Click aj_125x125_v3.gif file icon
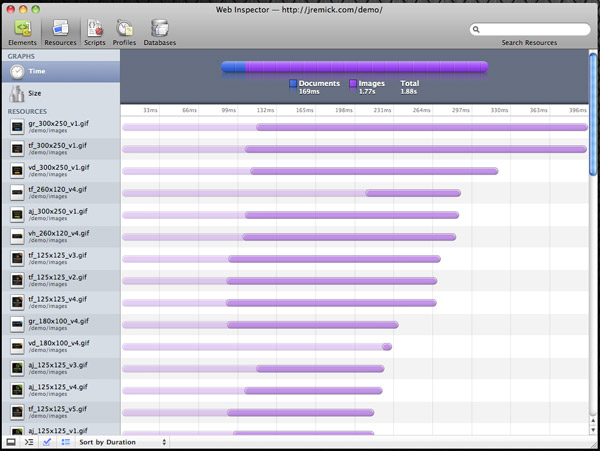 click(x=17, y=368)
